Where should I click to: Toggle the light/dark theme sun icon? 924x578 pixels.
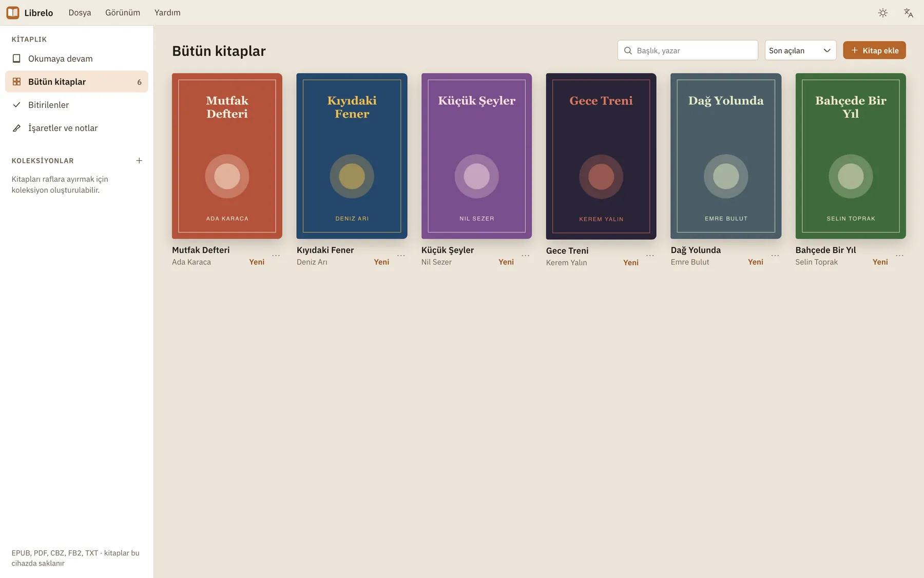pyautogui.click(x=882, y=13)
